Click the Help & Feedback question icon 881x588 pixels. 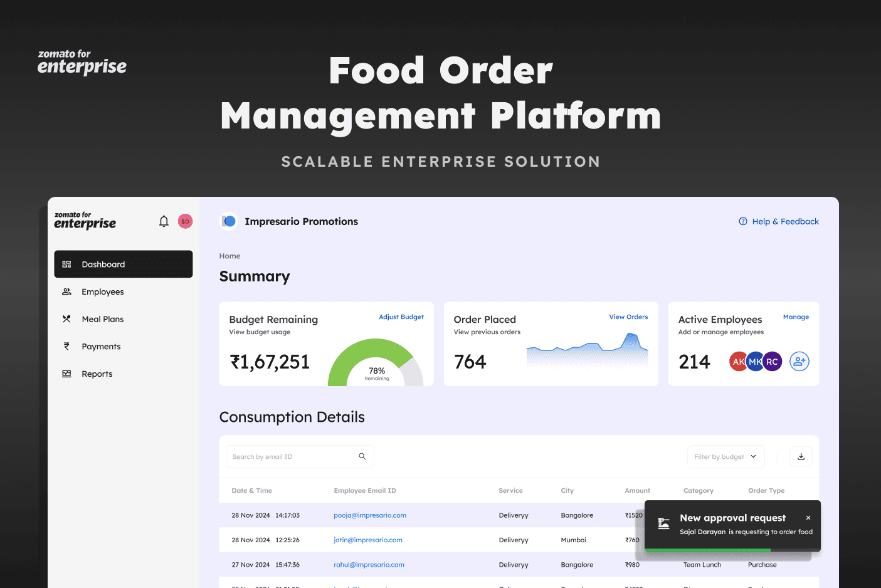click(743, 221)
